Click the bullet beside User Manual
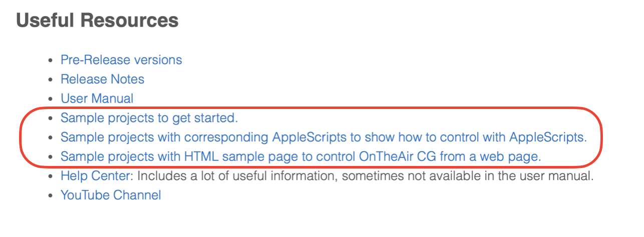This screenshot has width=644, height=237. [50, 99]
